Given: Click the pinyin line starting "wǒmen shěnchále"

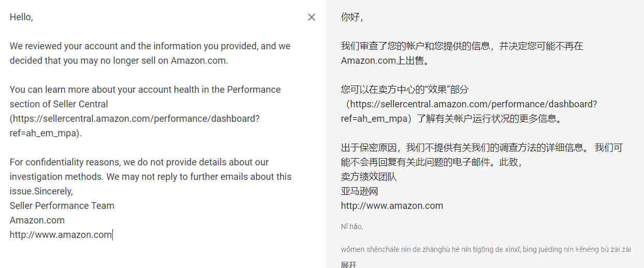Looking at the screenshot, I should (x=486, y=249).
